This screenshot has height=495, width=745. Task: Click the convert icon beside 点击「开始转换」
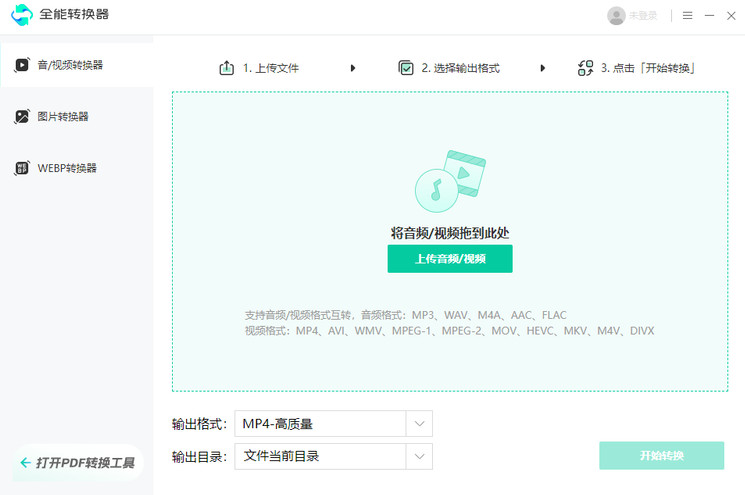click(x=586, y=68)
